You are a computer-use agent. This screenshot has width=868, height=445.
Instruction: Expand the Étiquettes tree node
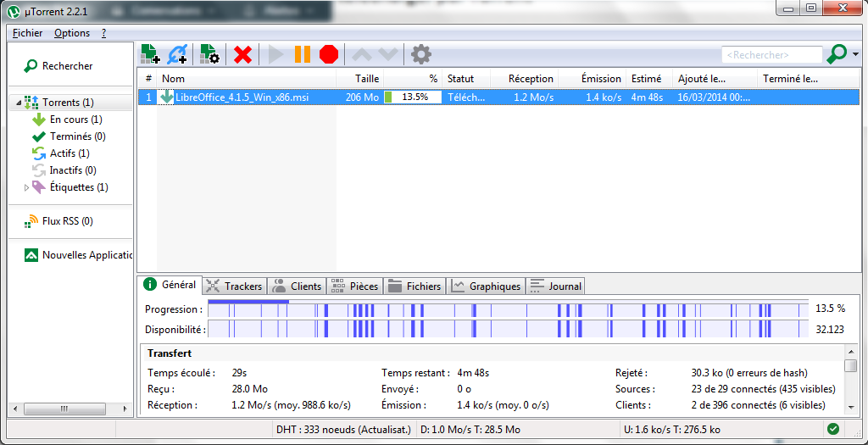point(26,187)
